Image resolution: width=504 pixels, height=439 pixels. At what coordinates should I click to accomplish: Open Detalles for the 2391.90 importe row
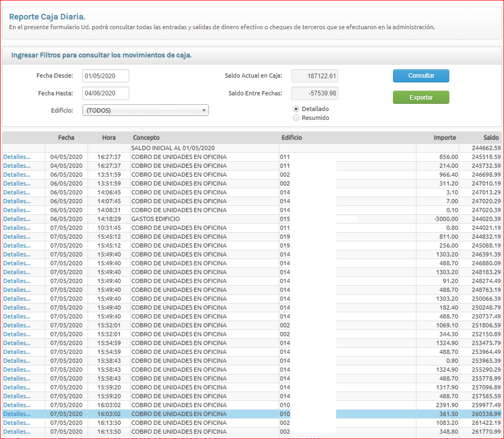point(17,405)
